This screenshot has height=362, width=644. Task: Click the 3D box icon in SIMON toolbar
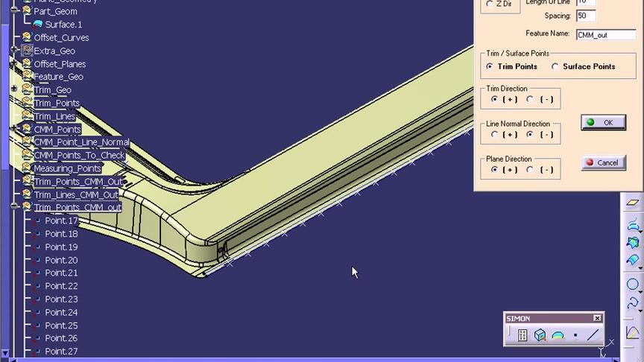(540, 335)
